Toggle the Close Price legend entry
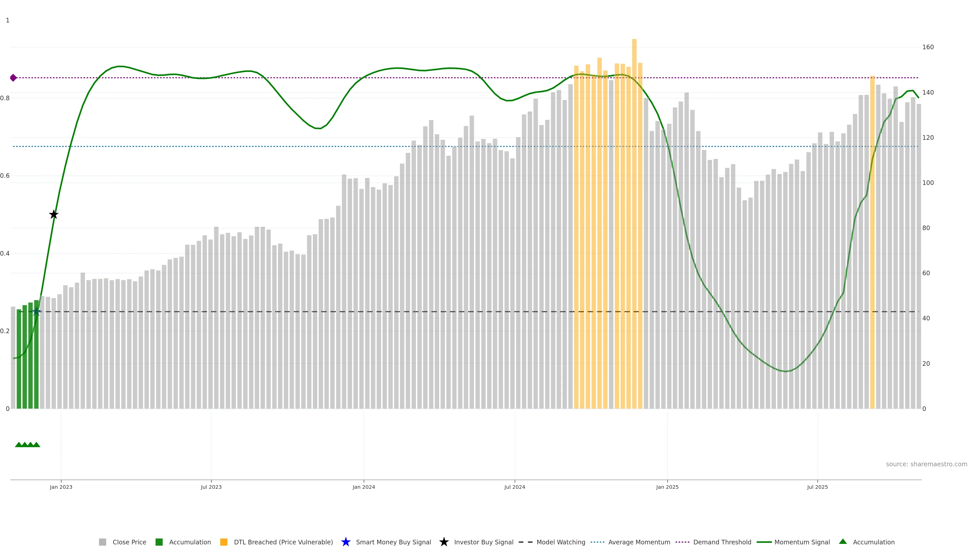Screen dimensions: 980x551 (x=129, y=542)
